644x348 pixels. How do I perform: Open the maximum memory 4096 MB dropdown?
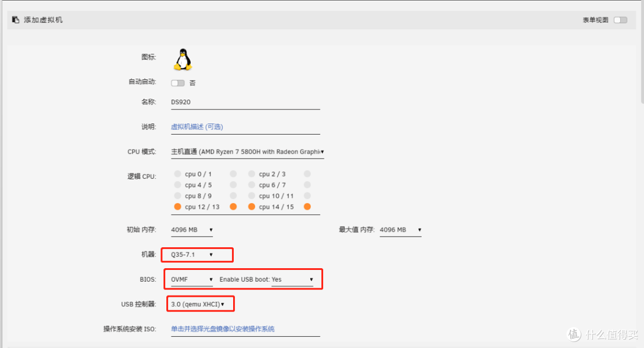[401, 230]
